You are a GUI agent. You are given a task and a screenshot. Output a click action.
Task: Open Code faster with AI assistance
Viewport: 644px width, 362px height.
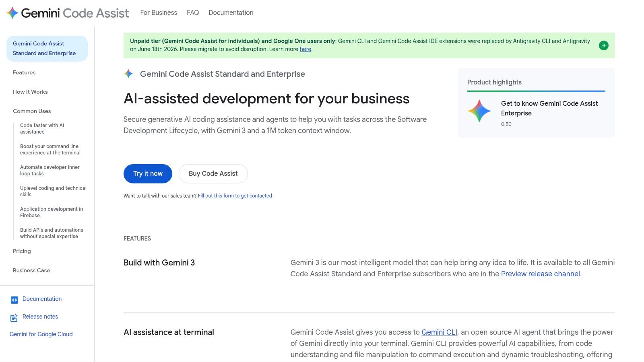coord(42,129)
